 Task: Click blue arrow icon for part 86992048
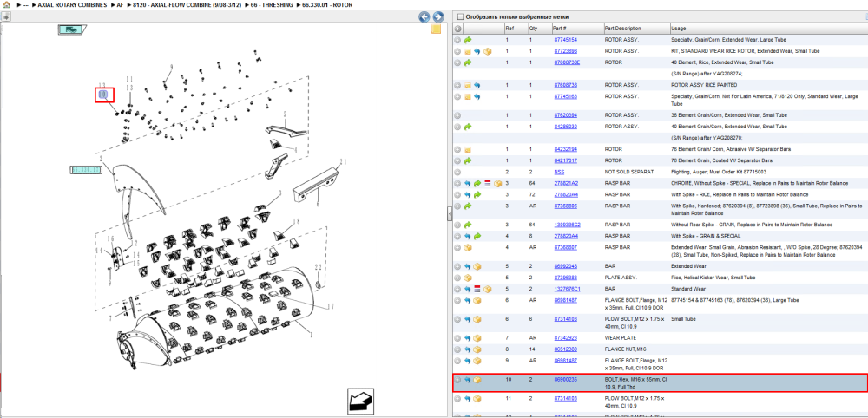tap(468, 266)
